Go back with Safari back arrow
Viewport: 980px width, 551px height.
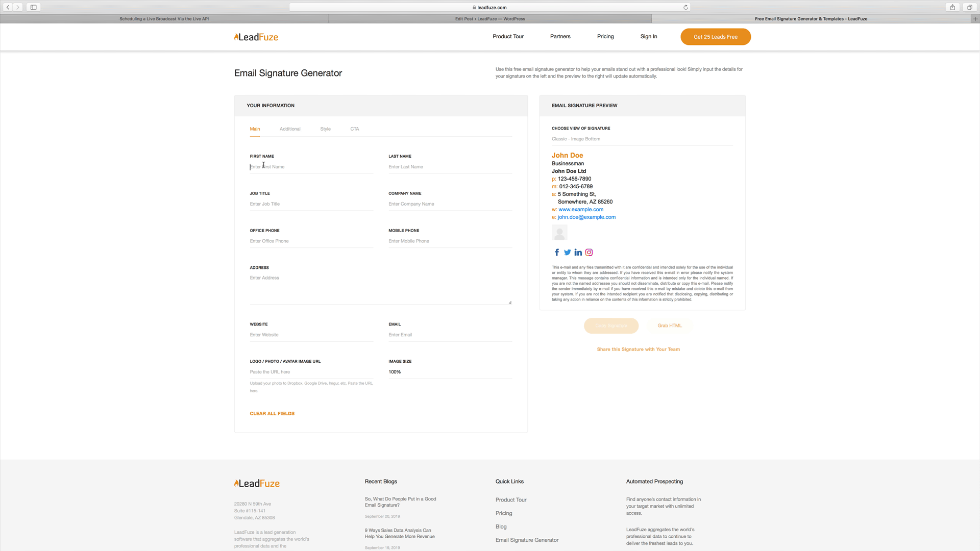click(8, 7)
